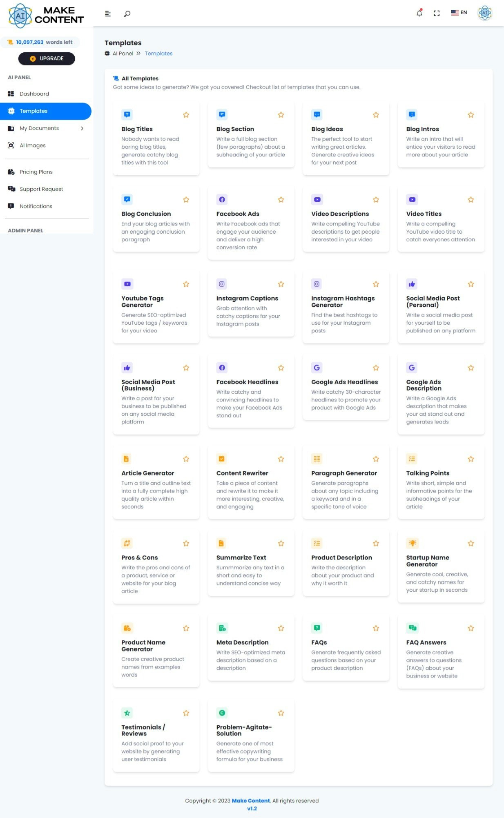Click the UPGRADE button
Viewport: 504px width, 818px height.
point(47,58)
